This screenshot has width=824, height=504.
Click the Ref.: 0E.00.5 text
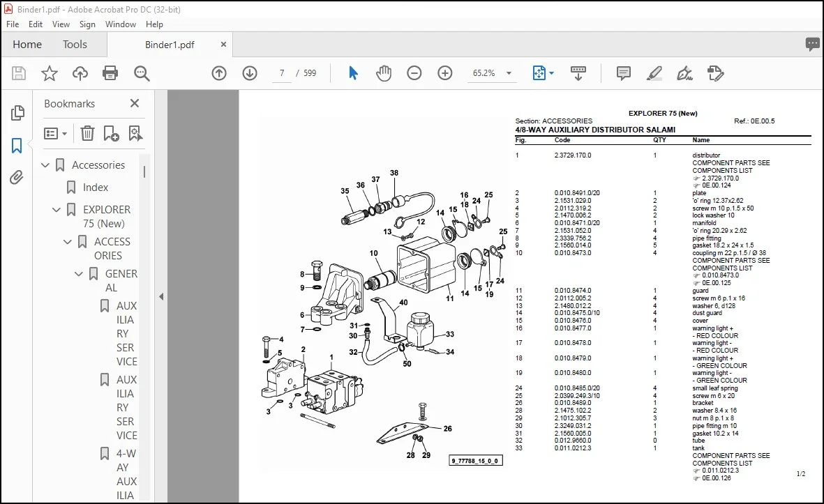click(754, 121)
